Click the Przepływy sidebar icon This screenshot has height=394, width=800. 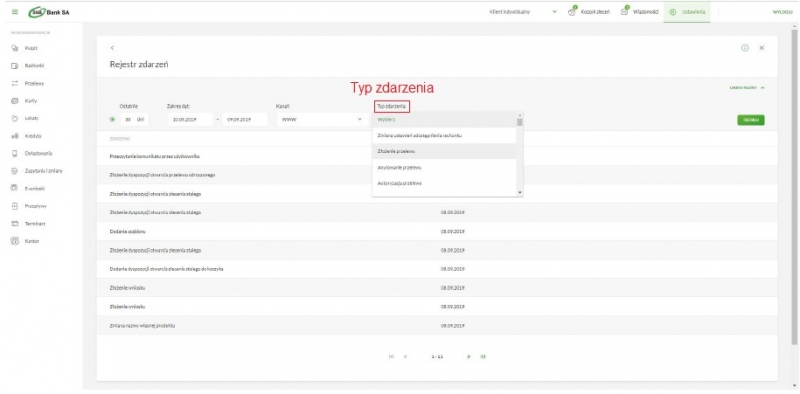click(x=14, y=206)
